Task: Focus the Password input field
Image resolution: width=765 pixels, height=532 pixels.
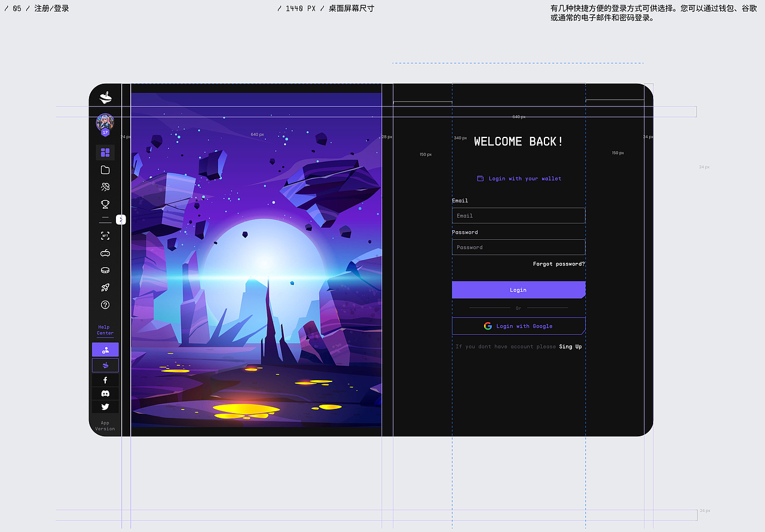Action: pyautogui.click(x=518, y=247)
